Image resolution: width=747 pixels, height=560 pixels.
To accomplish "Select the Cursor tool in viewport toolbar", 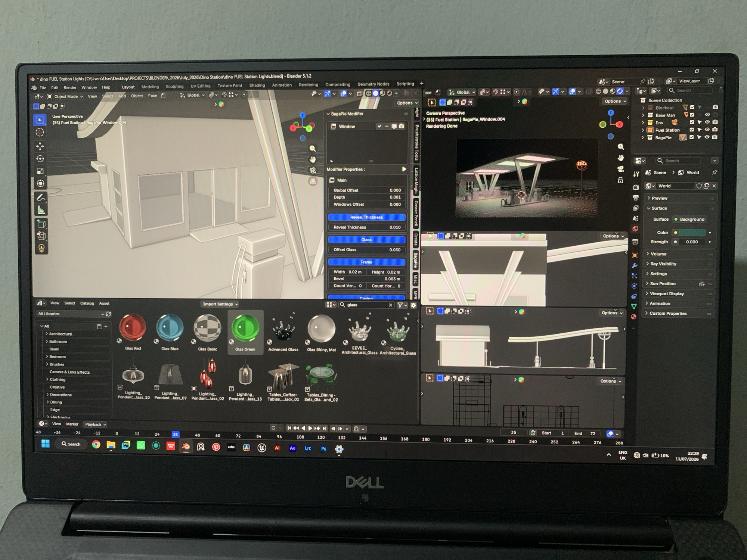I will pyautogui.click(x=40, y=132).
